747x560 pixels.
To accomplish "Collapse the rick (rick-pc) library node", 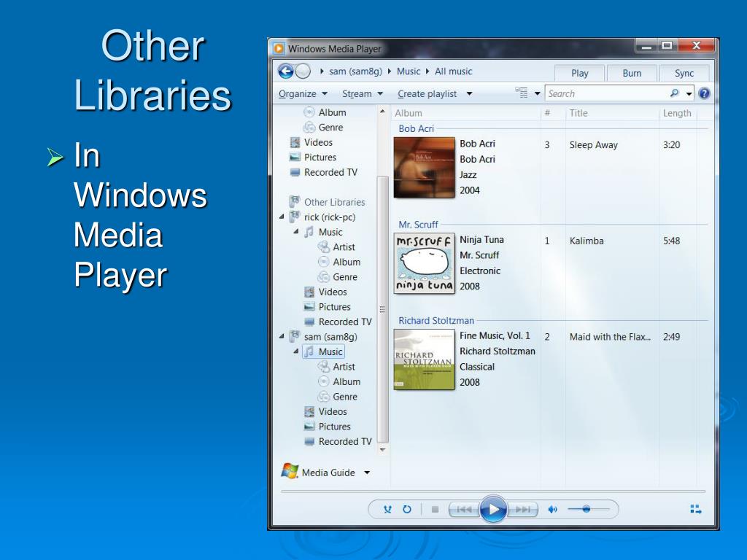I will [282, 217].
